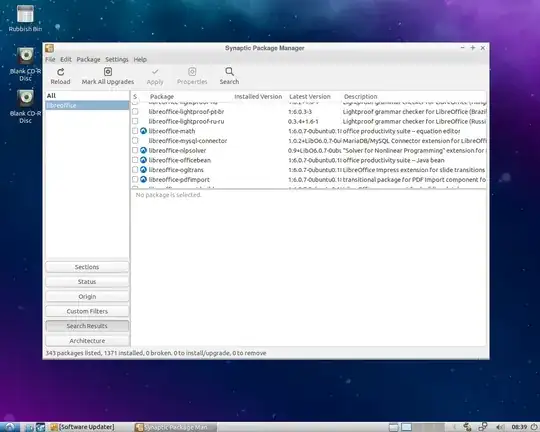
Task: Select 'libreoffice' search entry in sidebar
Action: [x=87, y=105]
